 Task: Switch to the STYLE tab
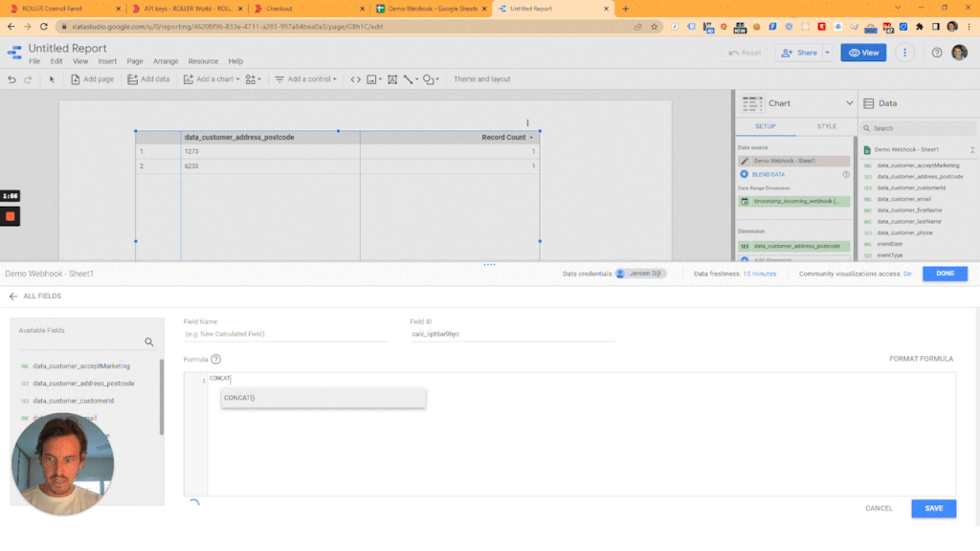coord(826,126)
